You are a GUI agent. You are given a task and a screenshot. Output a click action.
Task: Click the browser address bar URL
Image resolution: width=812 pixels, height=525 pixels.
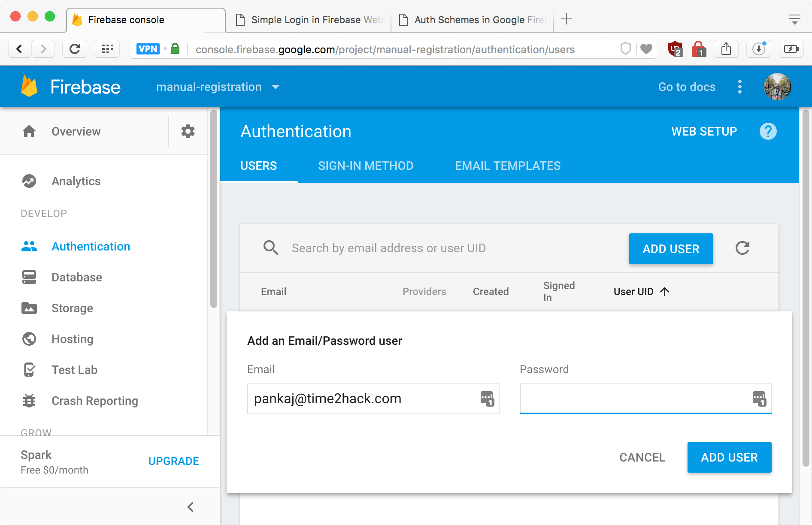[x=385, y=49]
